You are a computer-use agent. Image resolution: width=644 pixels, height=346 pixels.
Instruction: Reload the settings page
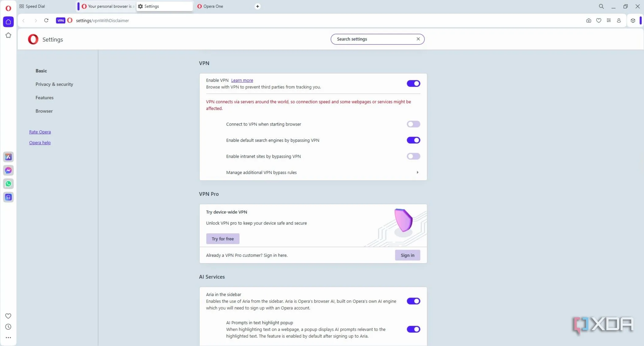click(46, 21)
